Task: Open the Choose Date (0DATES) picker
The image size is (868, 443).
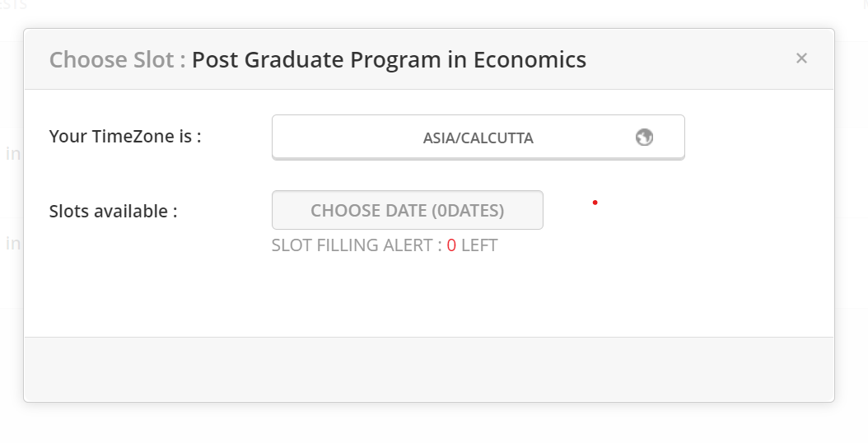Action: 408,210
